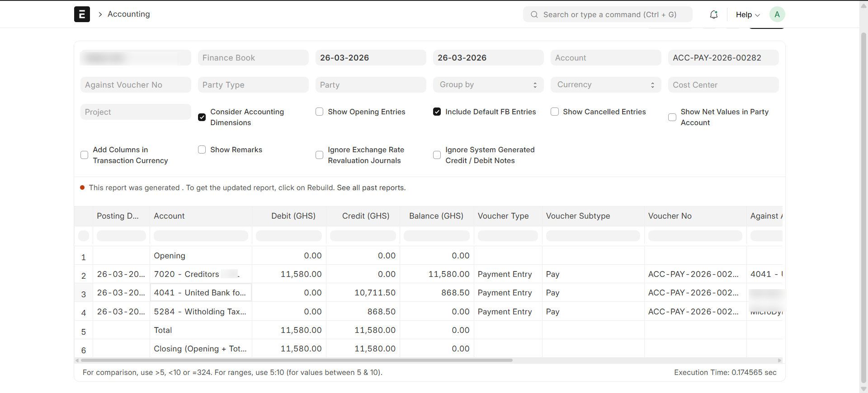Toggle Show Cancelled Entries checkbox
This screenshot has width=868, height=393.
point(555,112)
